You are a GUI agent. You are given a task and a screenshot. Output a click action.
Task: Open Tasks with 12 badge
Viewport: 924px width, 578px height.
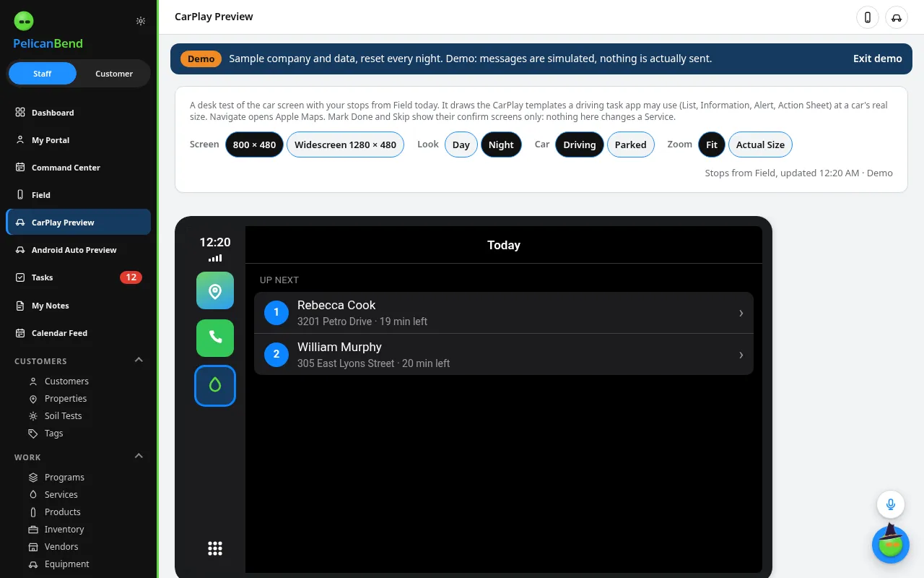(79, 277)
